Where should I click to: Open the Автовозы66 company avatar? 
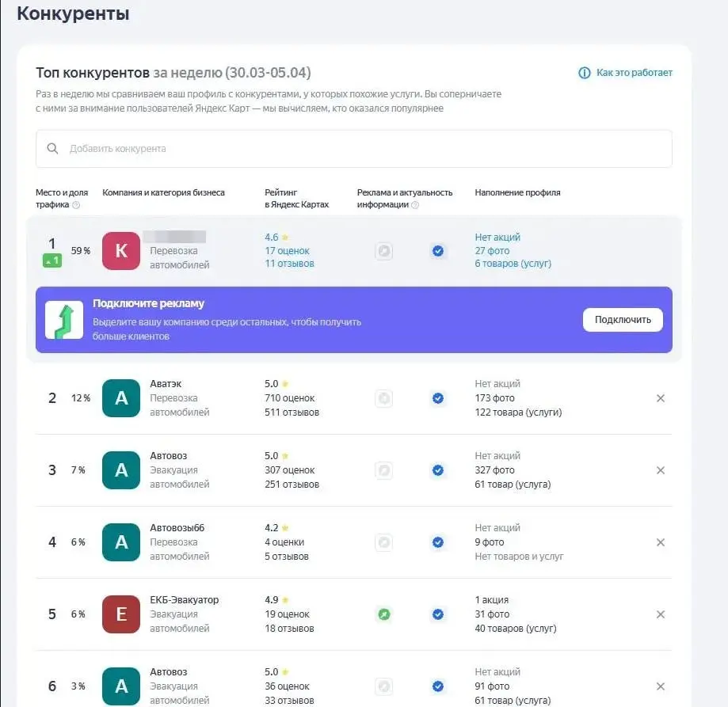click(121, 542)
